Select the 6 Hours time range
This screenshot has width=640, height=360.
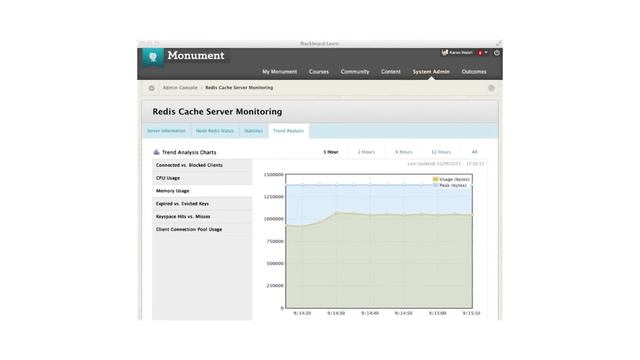pyautogui.click(x=404, y=152)
